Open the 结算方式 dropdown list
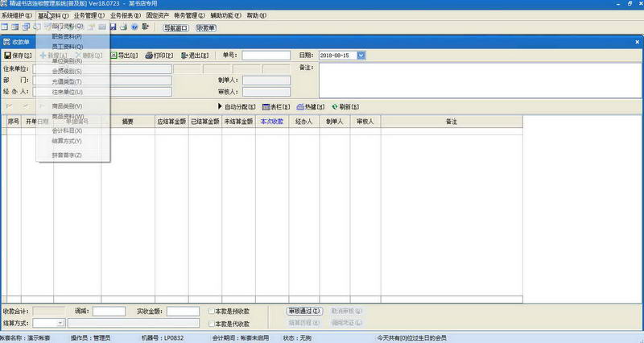Screen dimensions: 644x343 click(x=60, y=324)
